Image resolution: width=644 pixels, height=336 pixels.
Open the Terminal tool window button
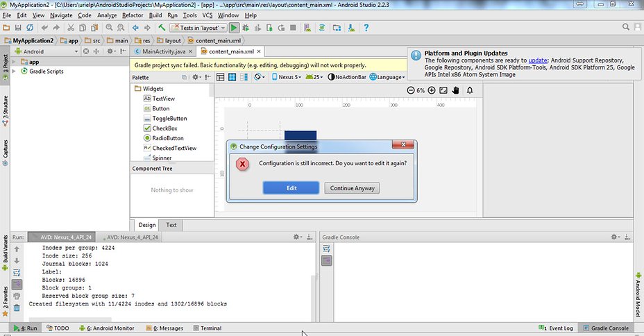click(207, 328)
